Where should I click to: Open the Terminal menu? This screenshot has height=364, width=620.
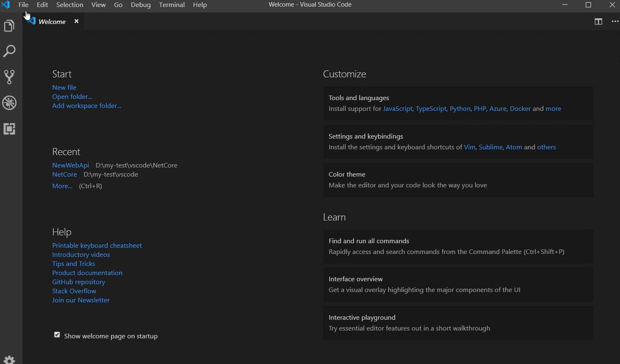click(x=172, y=5)
